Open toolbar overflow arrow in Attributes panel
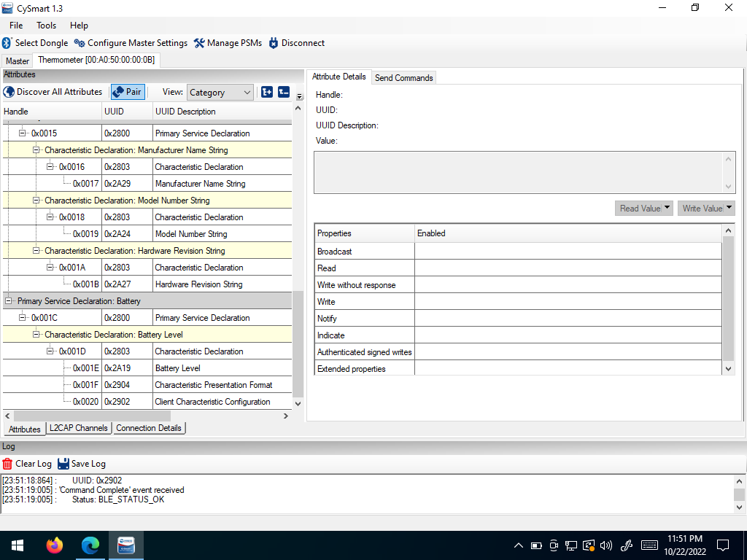 pos(300,97)
